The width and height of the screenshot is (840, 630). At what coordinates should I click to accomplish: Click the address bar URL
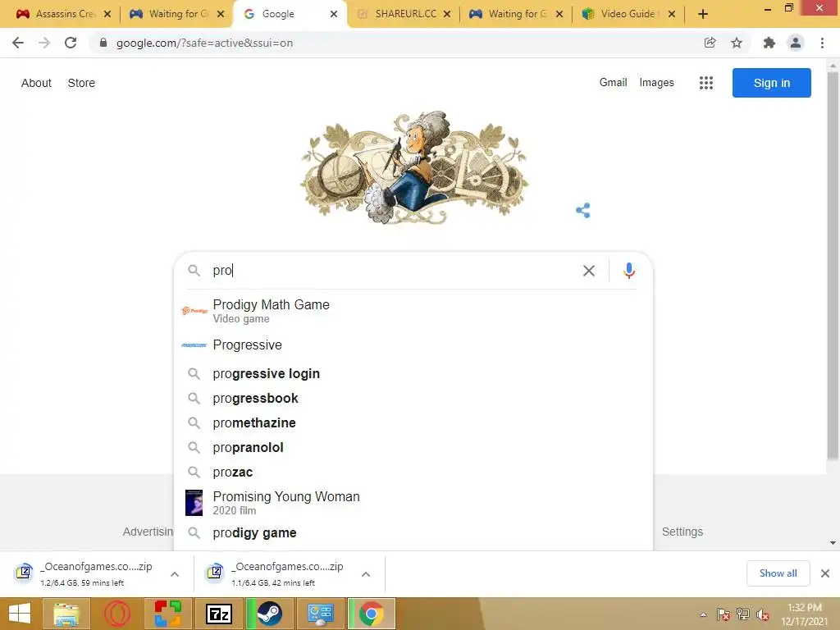click(204, 43)
